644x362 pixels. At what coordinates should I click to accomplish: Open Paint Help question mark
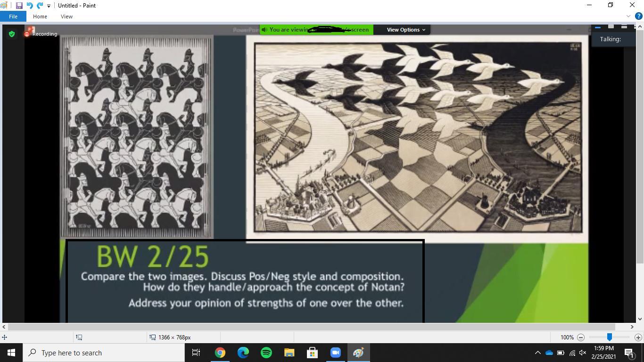point(639,16)
